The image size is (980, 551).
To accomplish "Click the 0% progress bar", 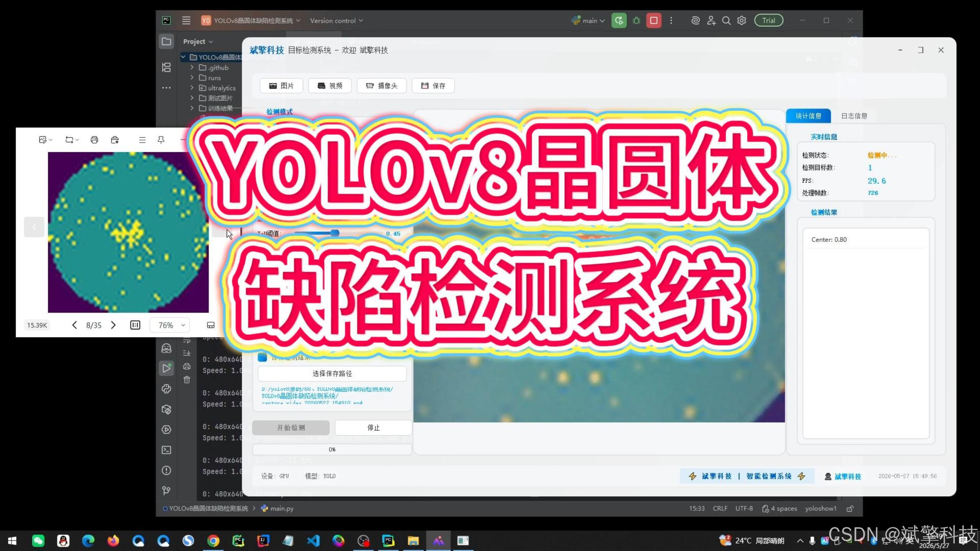I will click(x=332, y=449).
